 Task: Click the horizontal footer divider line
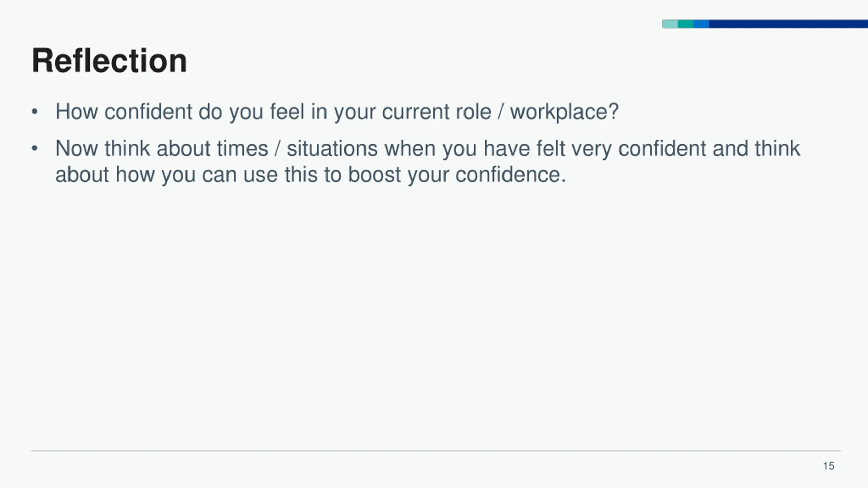pos(435,451)
